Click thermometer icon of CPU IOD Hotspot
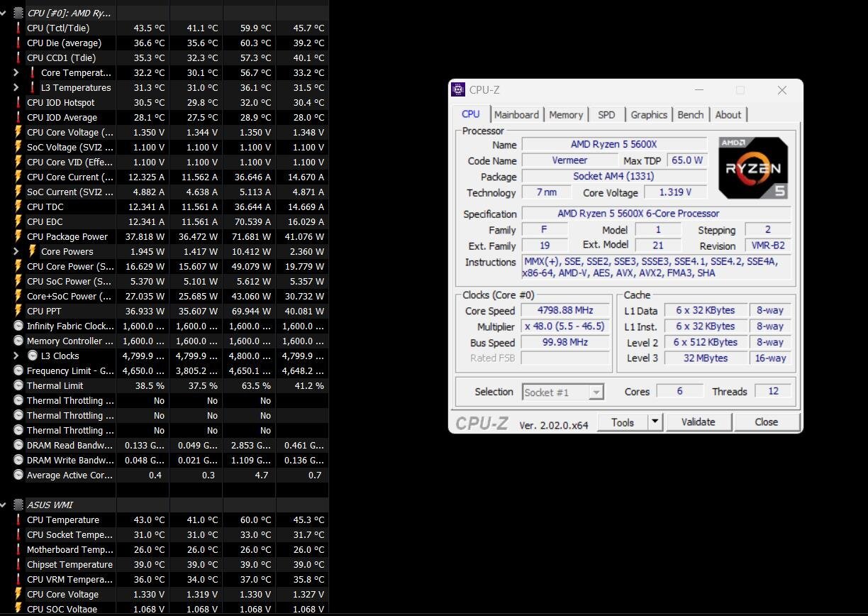The width and height of the screenshot is (868, 616). point(18,102)
